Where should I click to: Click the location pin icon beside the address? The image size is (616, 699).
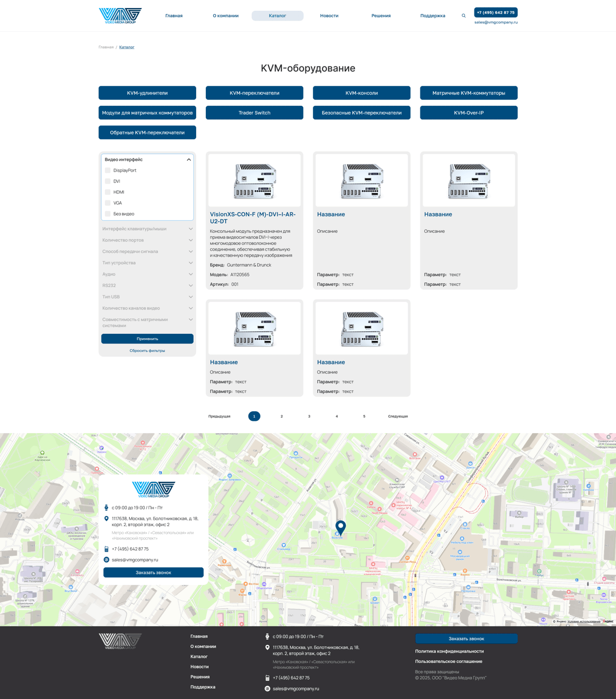106,519
